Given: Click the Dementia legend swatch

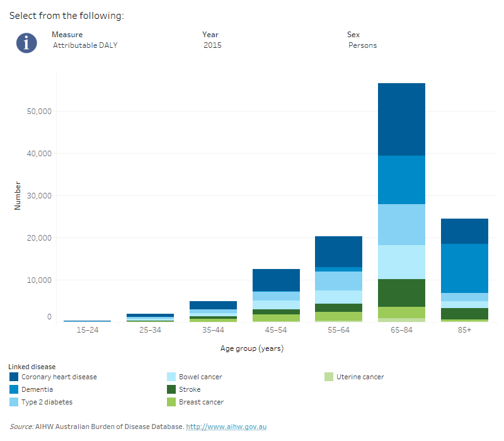Looking at the screenshot, I should 14,389.
